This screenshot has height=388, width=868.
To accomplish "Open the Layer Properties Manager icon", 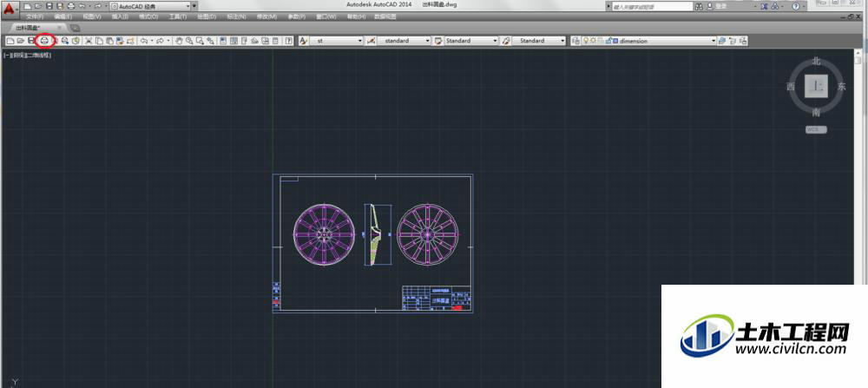I will pyautogui.click(x=576, y=41).
